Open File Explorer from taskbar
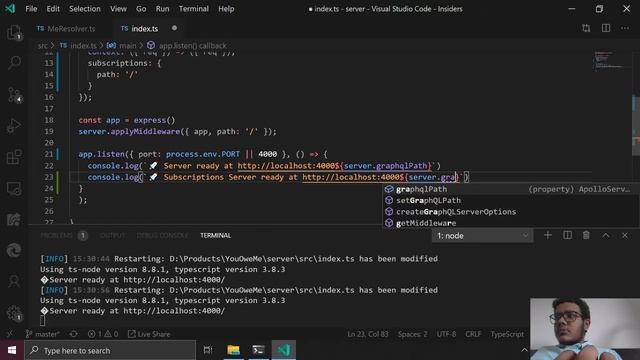Screen dimensions: 640x360 click(233, 350)
